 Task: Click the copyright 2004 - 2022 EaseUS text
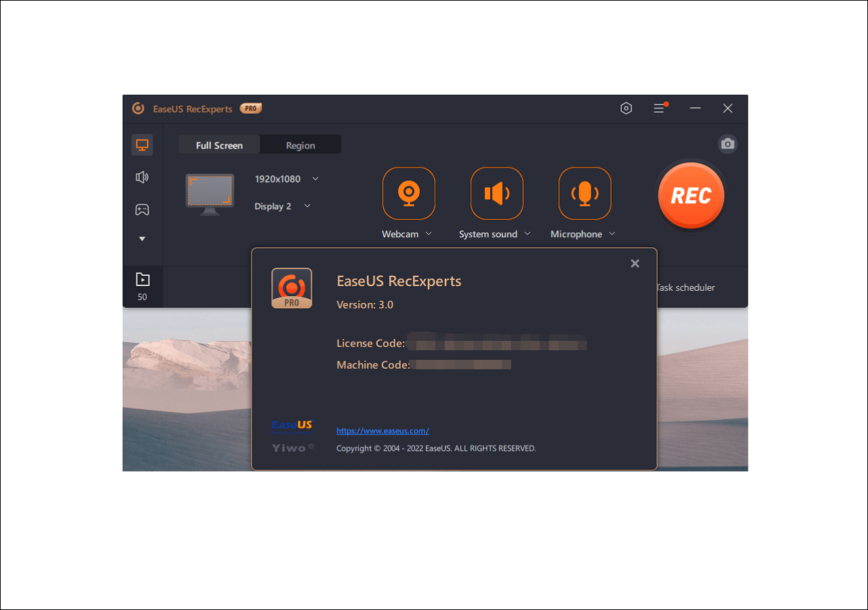[436, 448]
